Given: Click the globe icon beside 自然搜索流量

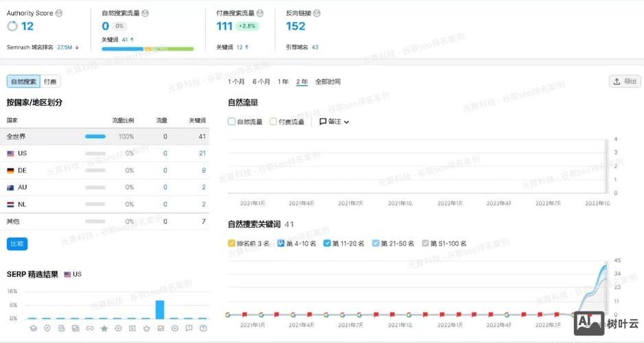Looking at the screenshot, I should [145, 13].
